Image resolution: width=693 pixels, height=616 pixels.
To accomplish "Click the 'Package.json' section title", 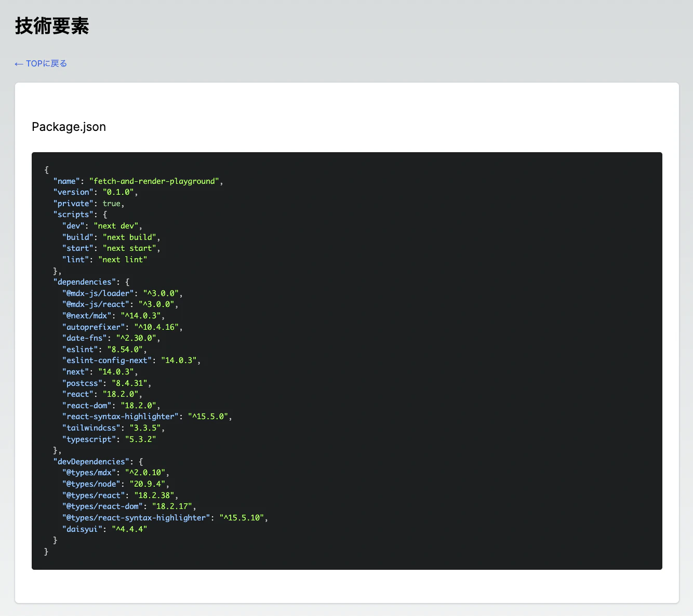I will 69,127.
